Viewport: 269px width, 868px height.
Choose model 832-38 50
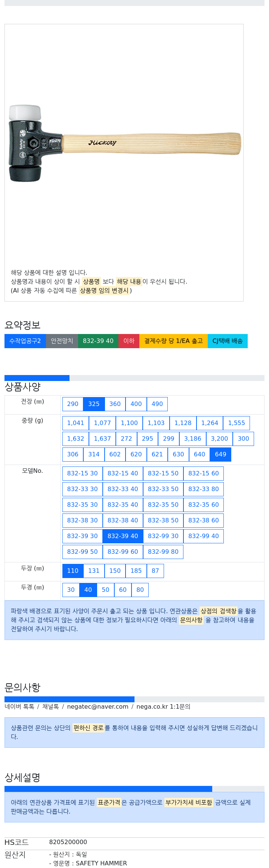pos(163,521)
